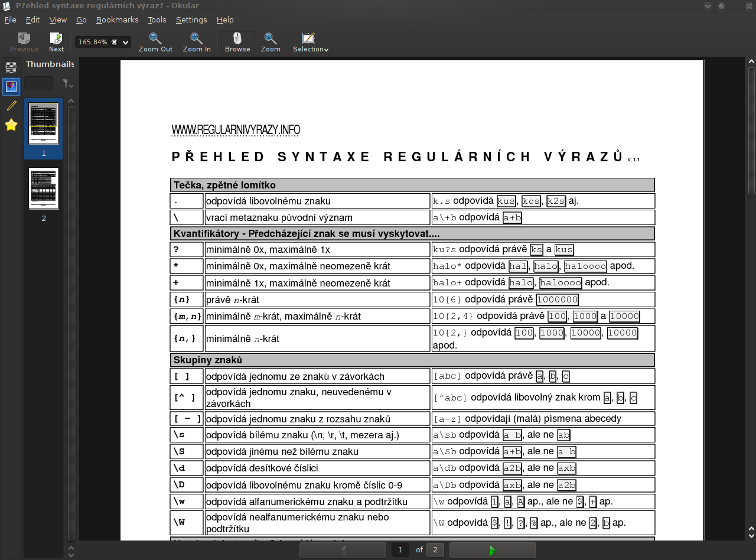Clear the zoom level field text
756x560 pixels.
click(x=115, y=42)
